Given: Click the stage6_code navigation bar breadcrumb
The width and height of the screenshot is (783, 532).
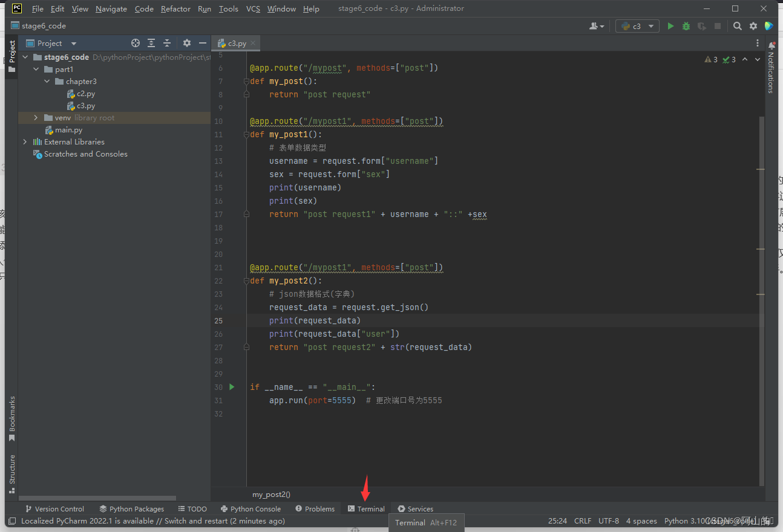Looking at the screenshot, I should [x=39, y=26].
